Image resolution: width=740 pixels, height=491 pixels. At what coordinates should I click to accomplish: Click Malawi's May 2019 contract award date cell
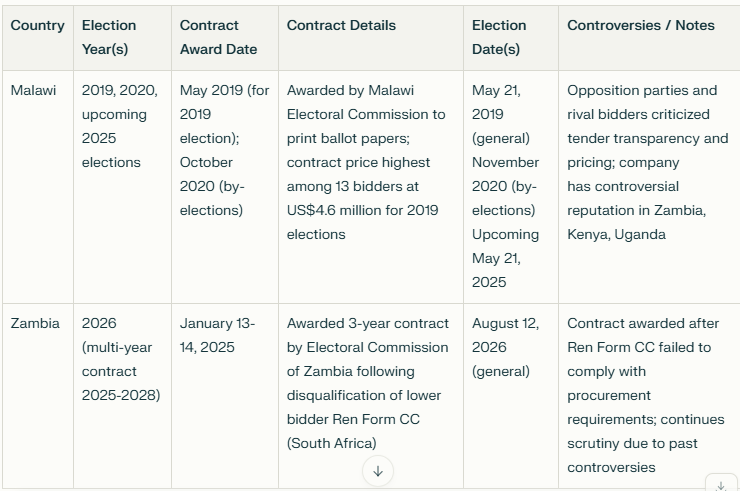click(x=224, y=150)
